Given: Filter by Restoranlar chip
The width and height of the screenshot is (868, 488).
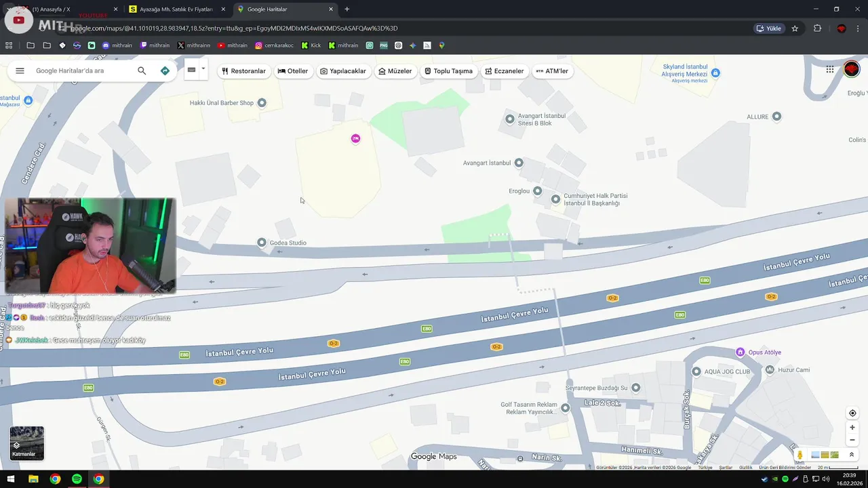Looking at the screenshot, I should coord(243,71).
